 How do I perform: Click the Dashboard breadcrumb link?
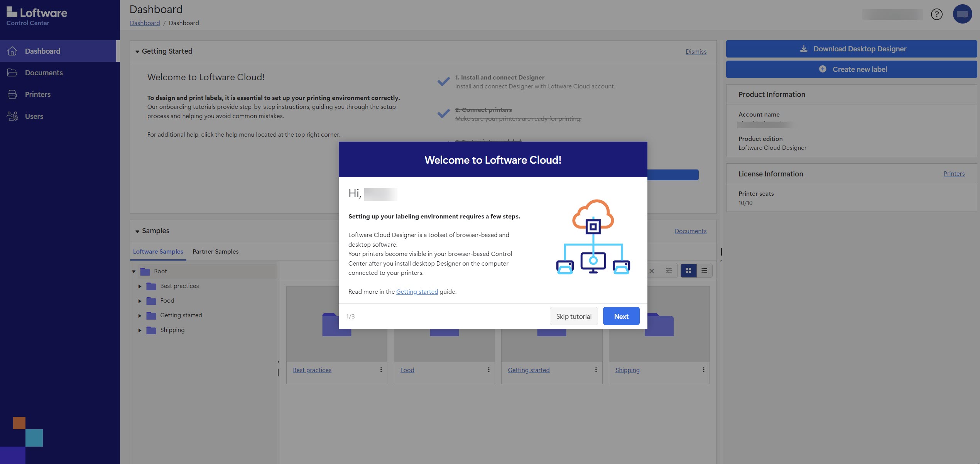pyautogui.click(x=145, y=23)
